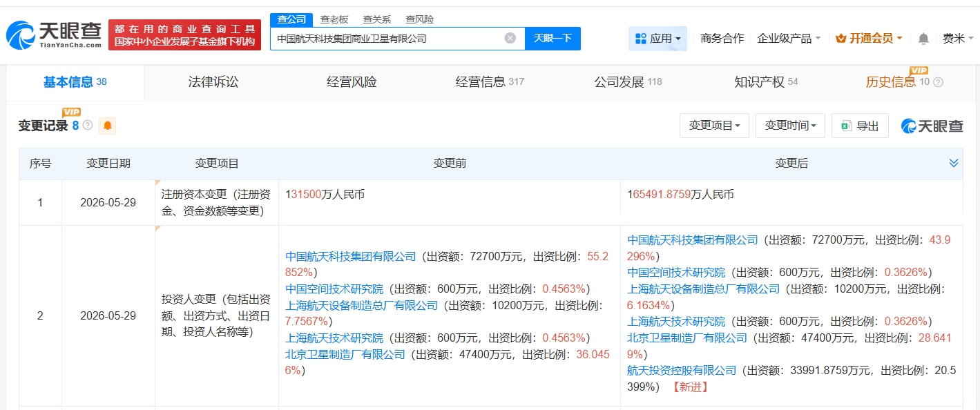Image resolution: width=980 pixels, height=410 pixels.
Task: Click the 导出 export button
Action: pyautogui.click(x=860, y=126)
